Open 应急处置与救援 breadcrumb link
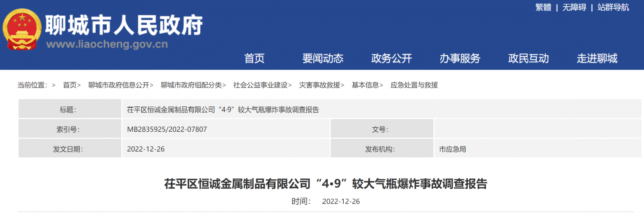Image resolution: width=644 pixels, height=214 pixels. coord(414,85)
